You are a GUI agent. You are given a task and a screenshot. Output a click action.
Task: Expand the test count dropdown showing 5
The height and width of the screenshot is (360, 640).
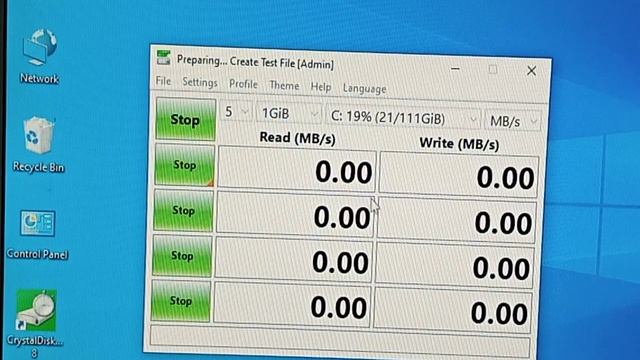point(236,112)
